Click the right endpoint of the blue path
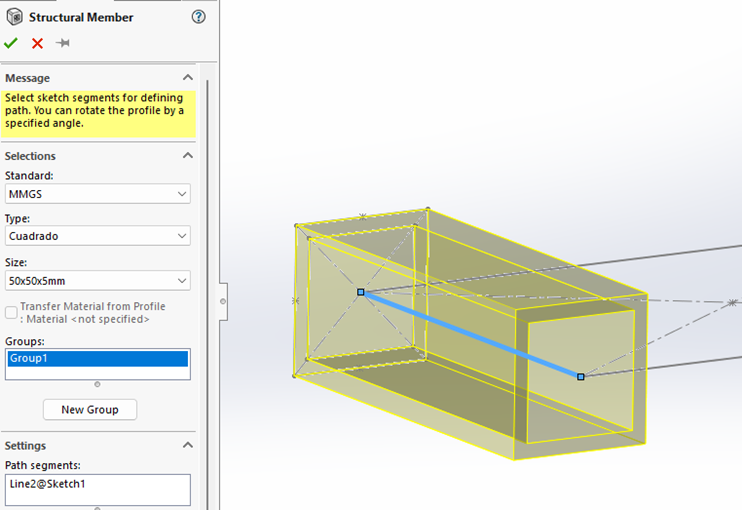This screenshot has height=510, width=742. pos(581,377)
